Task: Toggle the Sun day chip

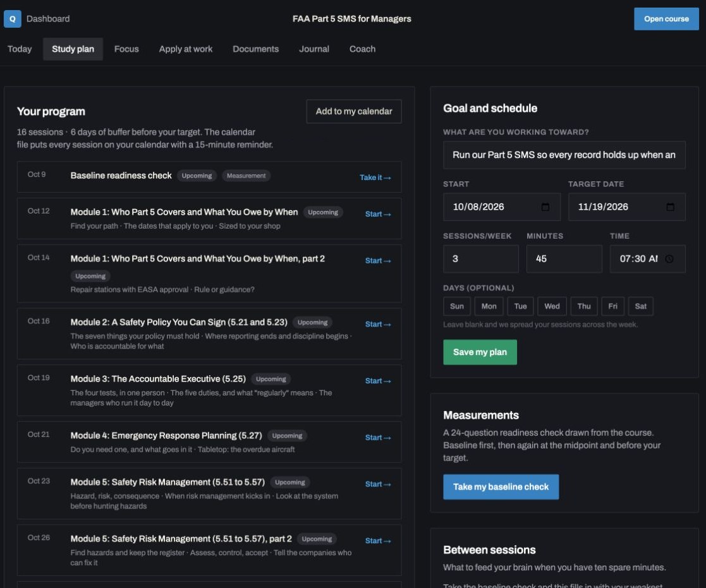Action: point(457,306)
